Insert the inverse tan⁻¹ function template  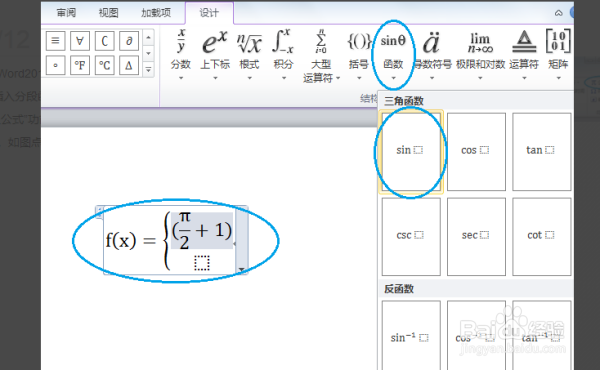point(541,335)
